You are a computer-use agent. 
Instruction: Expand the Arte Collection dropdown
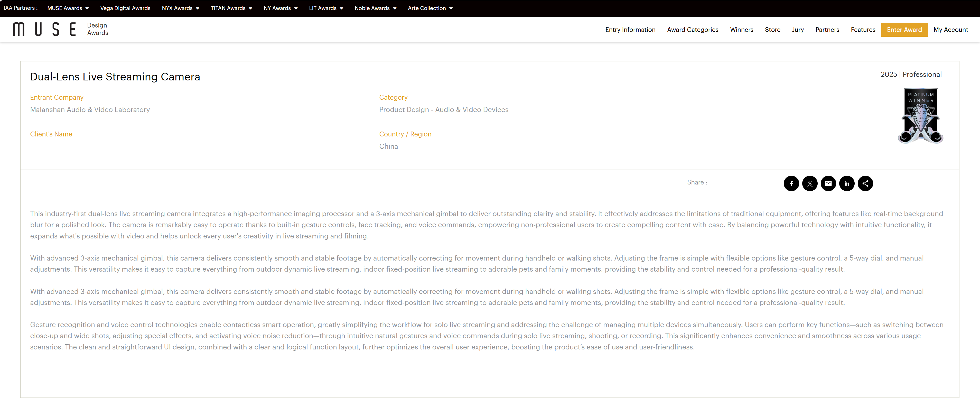[430, 8]
